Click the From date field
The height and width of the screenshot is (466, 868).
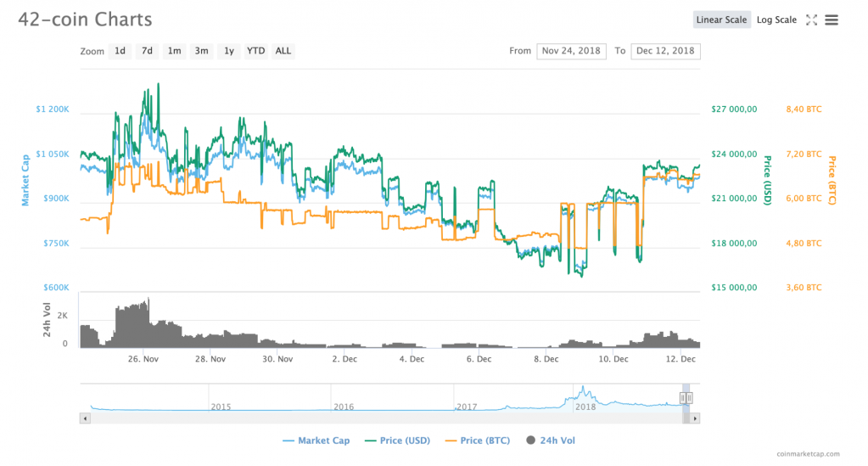(x=571, y=51)
